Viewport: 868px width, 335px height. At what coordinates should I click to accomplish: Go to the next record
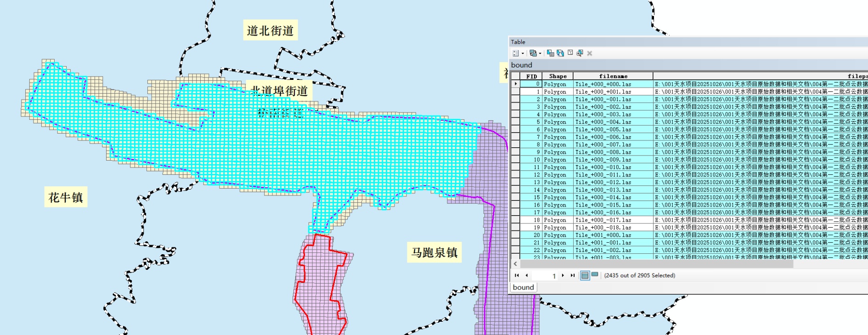point(563,275)
